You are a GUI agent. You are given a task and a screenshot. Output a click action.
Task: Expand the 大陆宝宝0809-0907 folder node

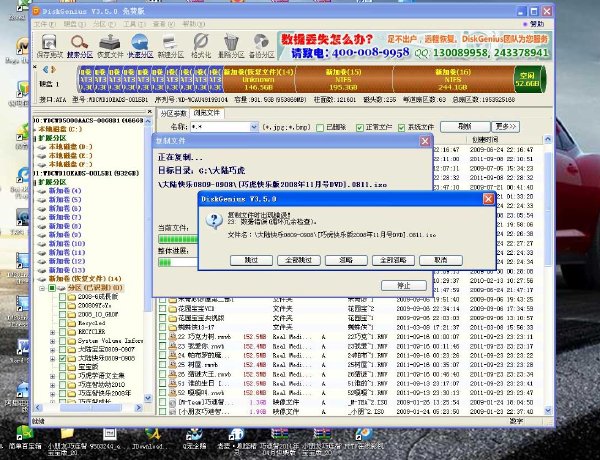[52, 350]
